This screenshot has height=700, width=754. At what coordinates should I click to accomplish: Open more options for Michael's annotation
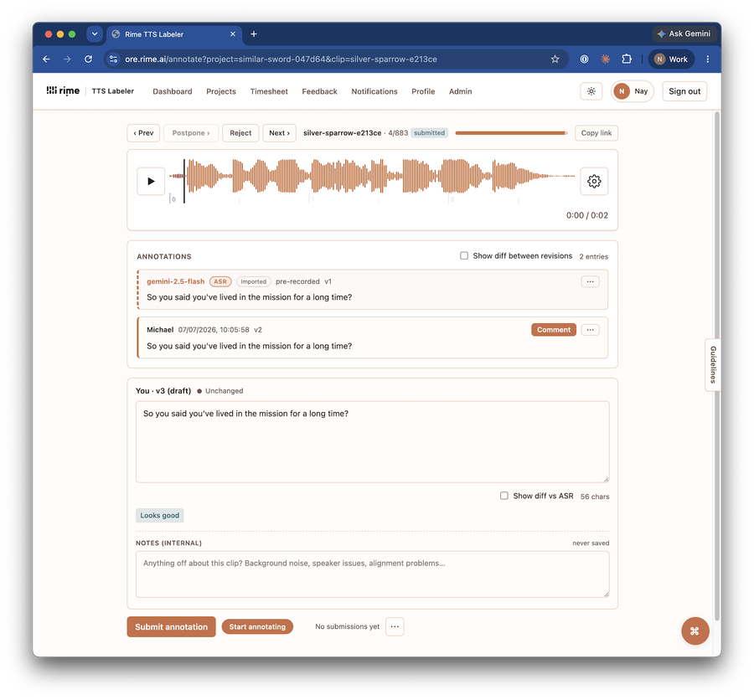click(590, 330)
